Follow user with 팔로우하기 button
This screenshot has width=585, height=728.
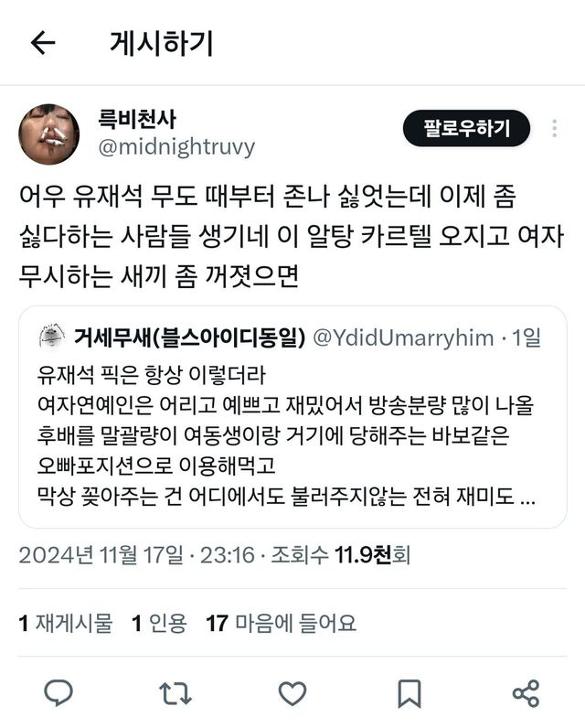tap(466, 128)
